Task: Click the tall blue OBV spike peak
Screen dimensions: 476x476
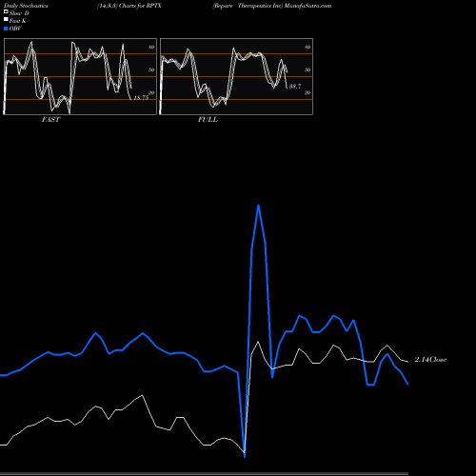Action: click(259, 206)
